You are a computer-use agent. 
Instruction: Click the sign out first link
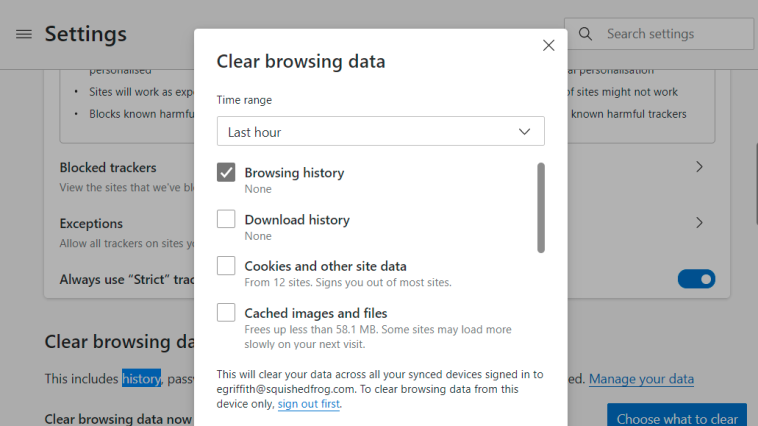[308, 404]
